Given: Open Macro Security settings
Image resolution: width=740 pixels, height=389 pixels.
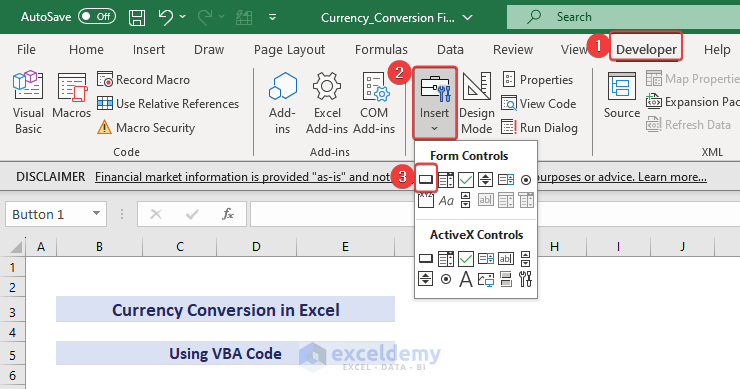Looking at the screenshot, I should click(x=146, y=127).
